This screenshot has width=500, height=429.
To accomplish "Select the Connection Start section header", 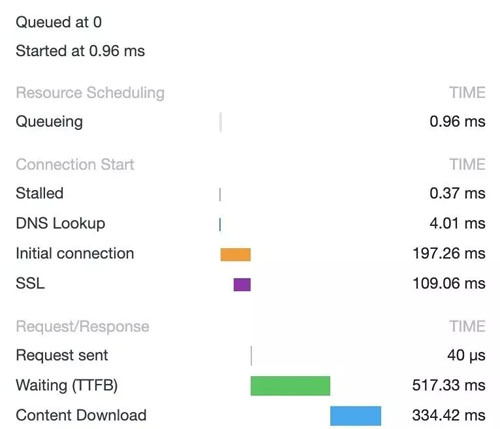I will (75, 164).
